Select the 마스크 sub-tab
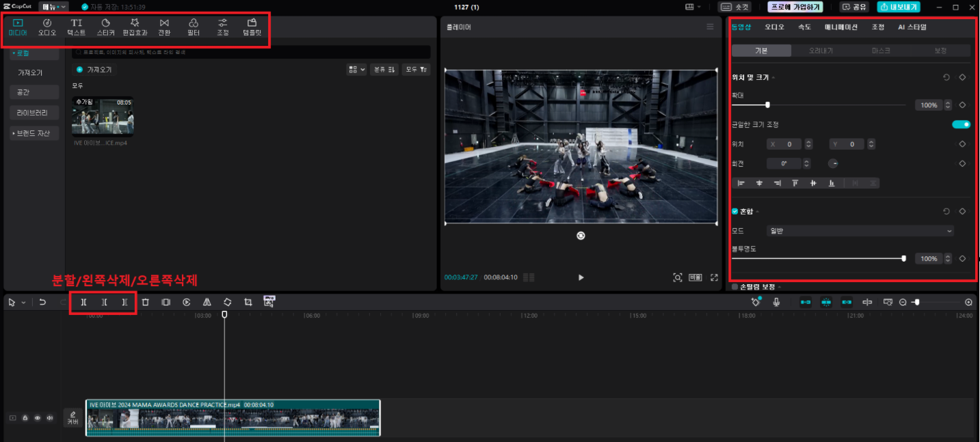Screen dimensions: 980x442 [881, 51]
